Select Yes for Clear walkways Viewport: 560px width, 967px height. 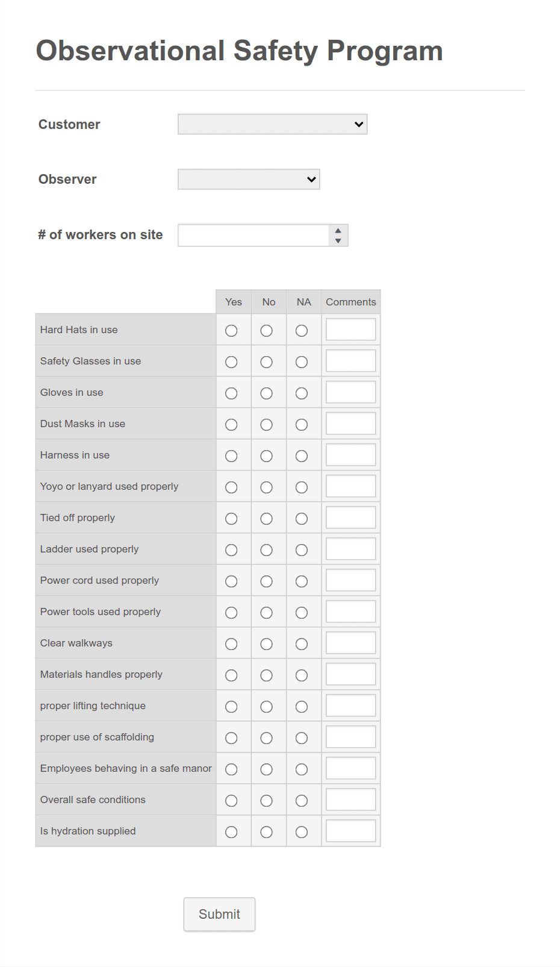pos(231,644)
